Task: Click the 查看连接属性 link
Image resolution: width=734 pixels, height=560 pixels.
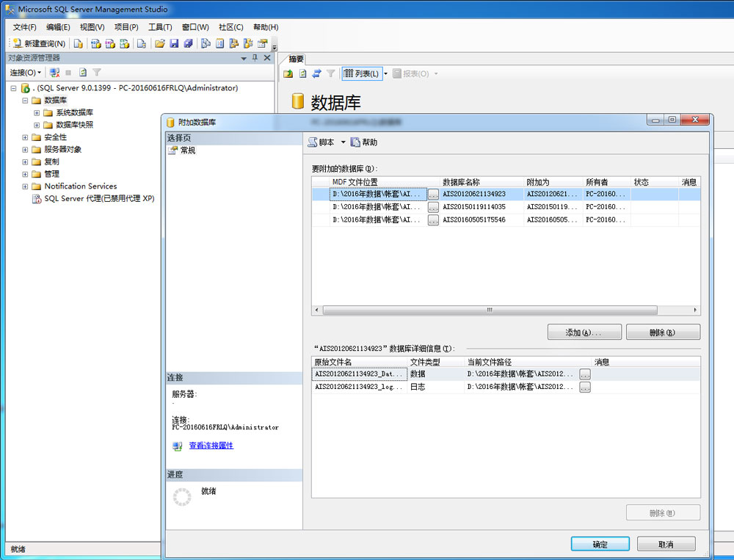Action: click(x=211, y=446)
